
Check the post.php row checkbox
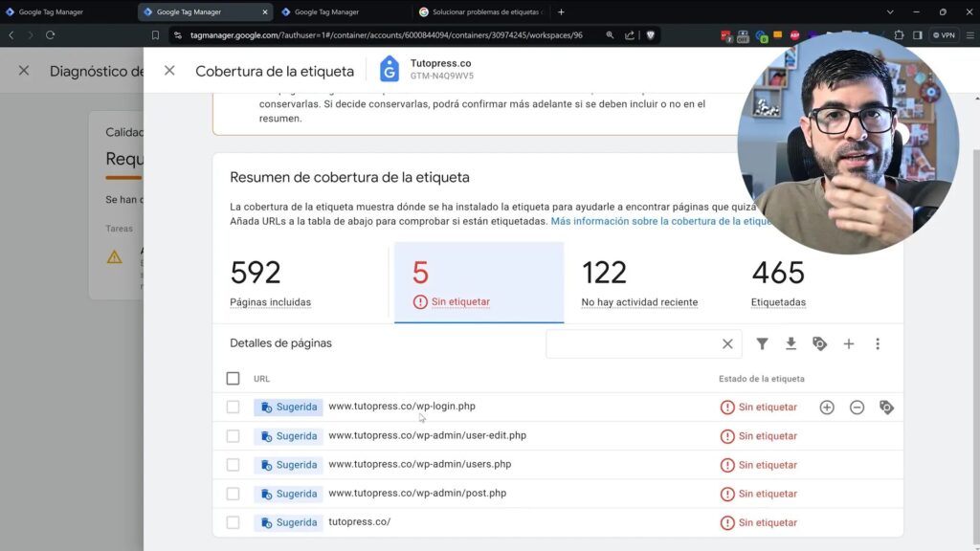click(233, 494)
